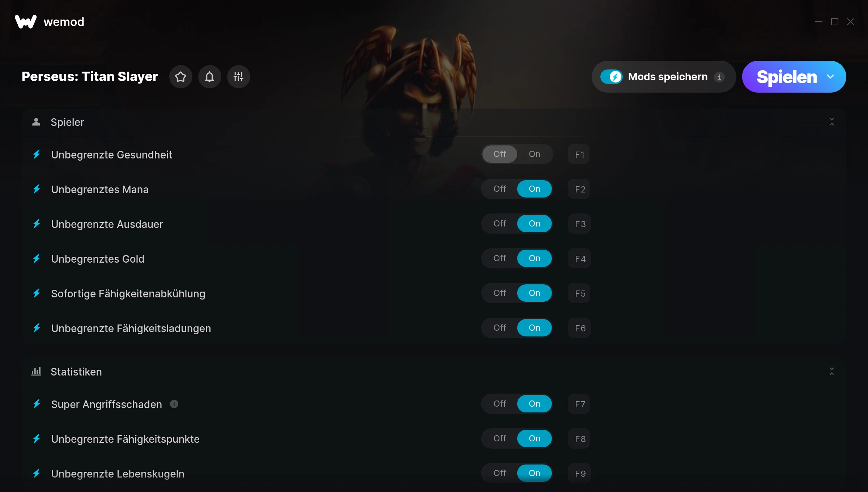Click info icon beside Mods speichern
The width and height of the screenshot is (868, 492).
pos(719,77)
